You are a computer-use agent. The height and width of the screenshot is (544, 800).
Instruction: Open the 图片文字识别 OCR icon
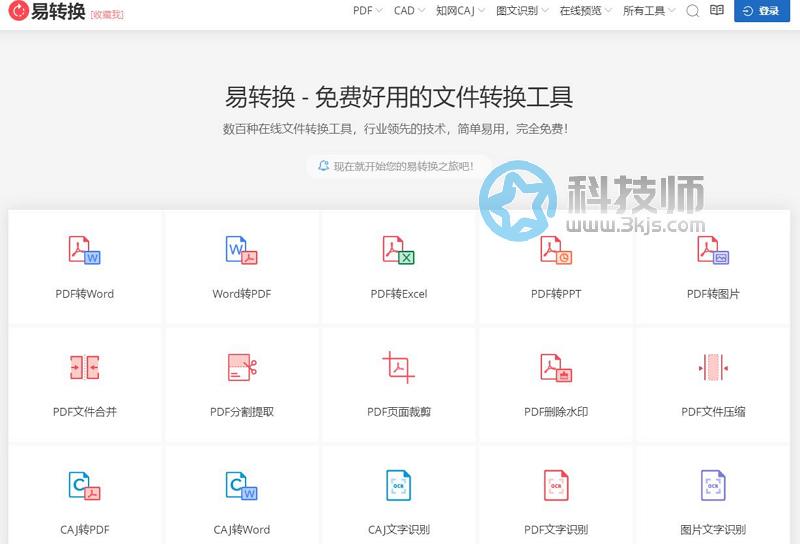point(713,485)
